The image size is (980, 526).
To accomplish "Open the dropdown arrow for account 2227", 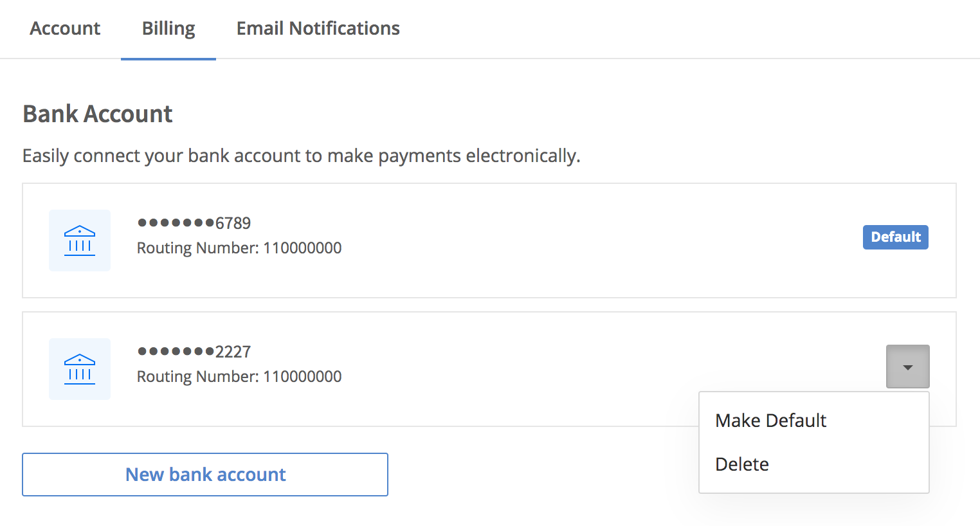I will [907, 367].
